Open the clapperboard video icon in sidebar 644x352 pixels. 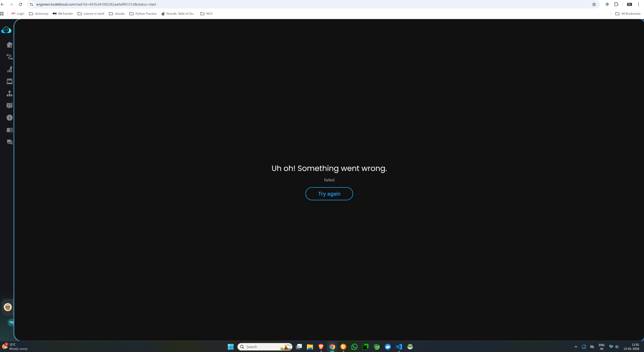coord(9,81)
